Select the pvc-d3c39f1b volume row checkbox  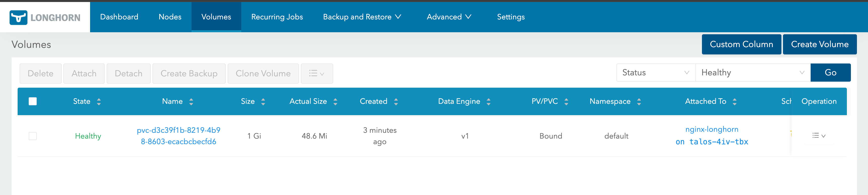(33, 136)
